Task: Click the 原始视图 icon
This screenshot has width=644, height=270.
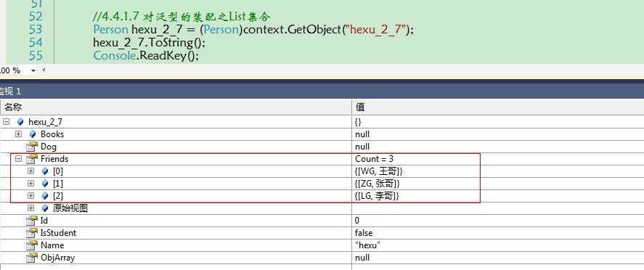Action: tap(45, 208)
